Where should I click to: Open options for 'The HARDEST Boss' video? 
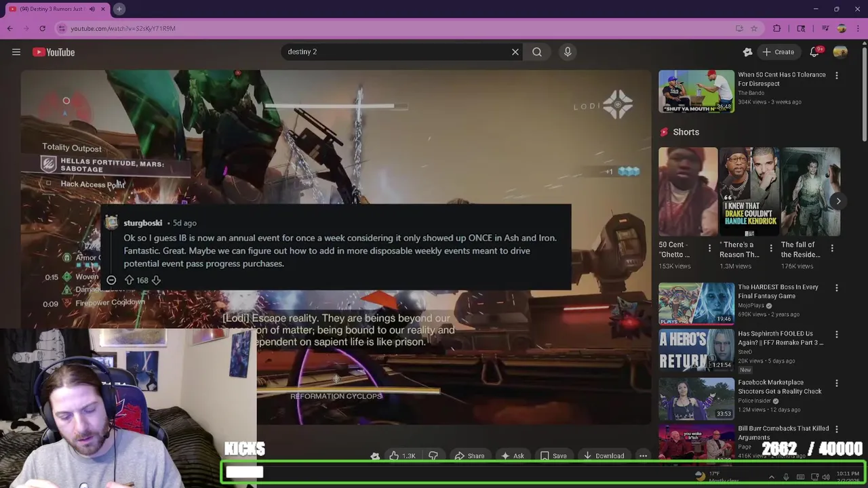(836, 288)
